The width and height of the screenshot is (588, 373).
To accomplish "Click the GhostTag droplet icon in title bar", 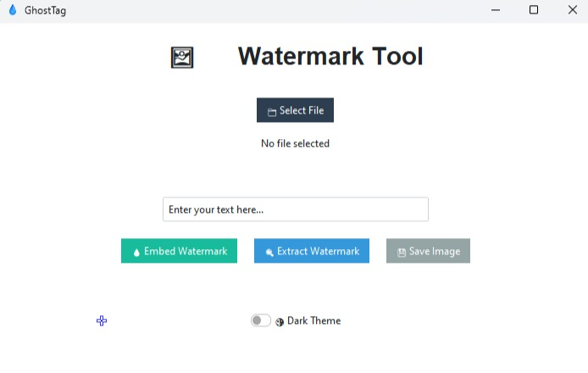I will [x=13, y=10].
